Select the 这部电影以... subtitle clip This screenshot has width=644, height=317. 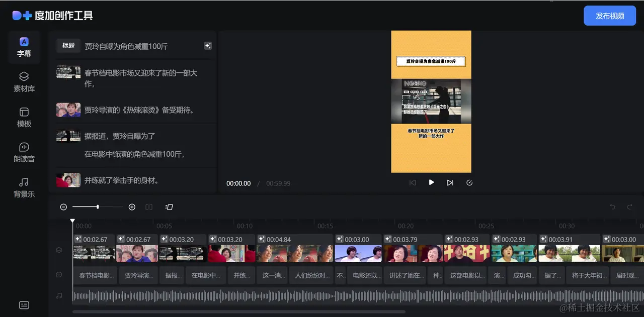tap(466, 275)
